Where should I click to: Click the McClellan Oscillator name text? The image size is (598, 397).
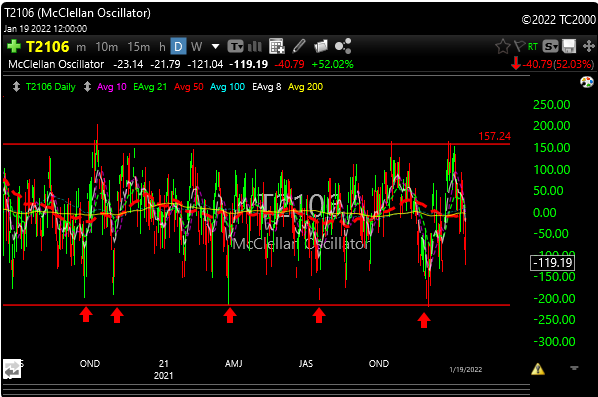pos(56,64)
